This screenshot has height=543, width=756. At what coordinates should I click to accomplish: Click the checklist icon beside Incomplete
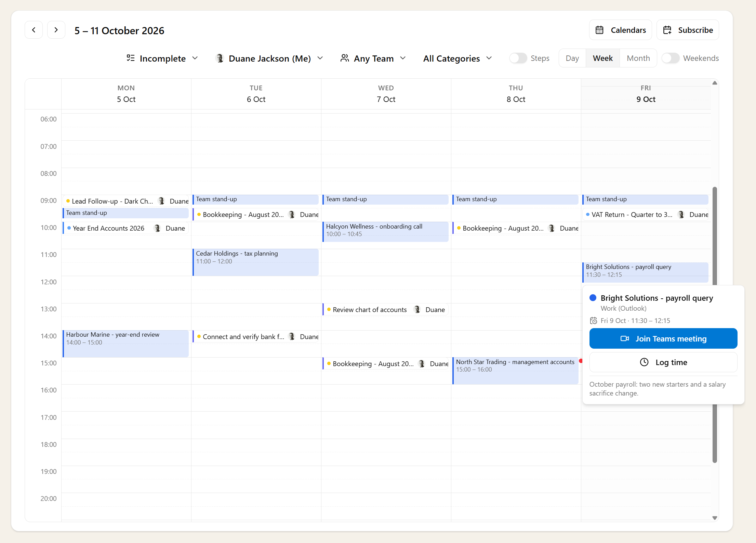pos(131,58)
